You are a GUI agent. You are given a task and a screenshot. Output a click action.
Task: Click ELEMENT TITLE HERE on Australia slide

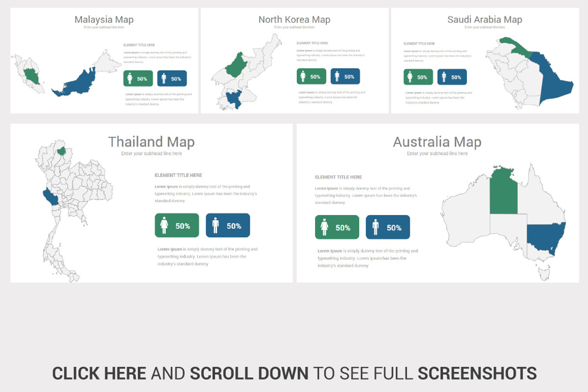339,177
